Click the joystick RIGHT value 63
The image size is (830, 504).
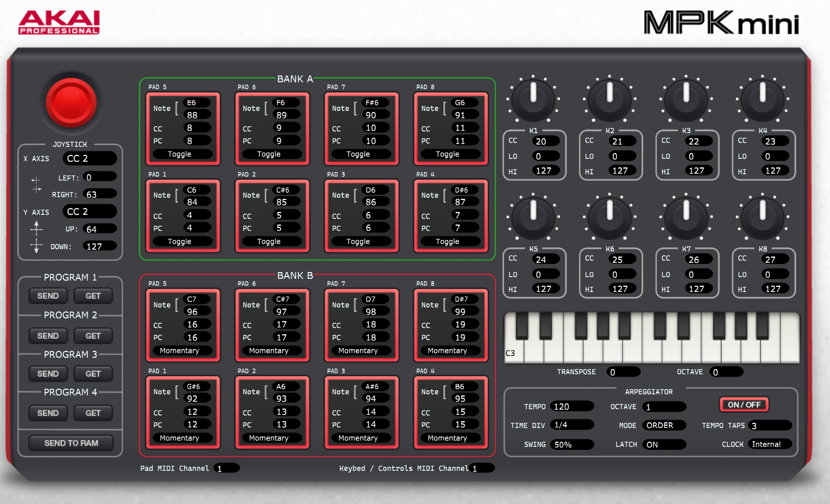coord(100,194)
